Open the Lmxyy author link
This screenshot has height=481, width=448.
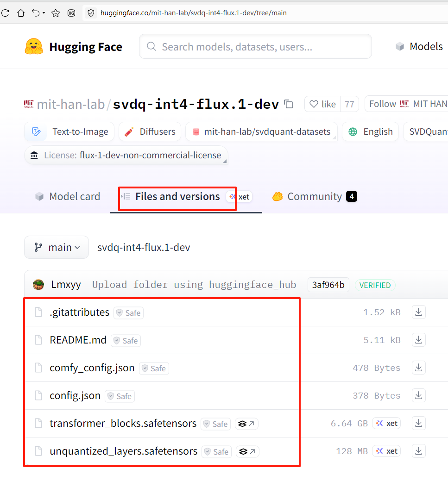tap(66, 285)
